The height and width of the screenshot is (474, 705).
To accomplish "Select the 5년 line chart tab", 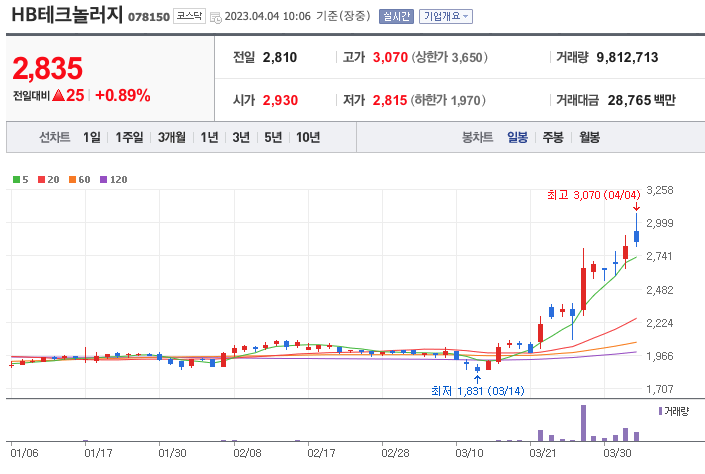I will point(273,137).
